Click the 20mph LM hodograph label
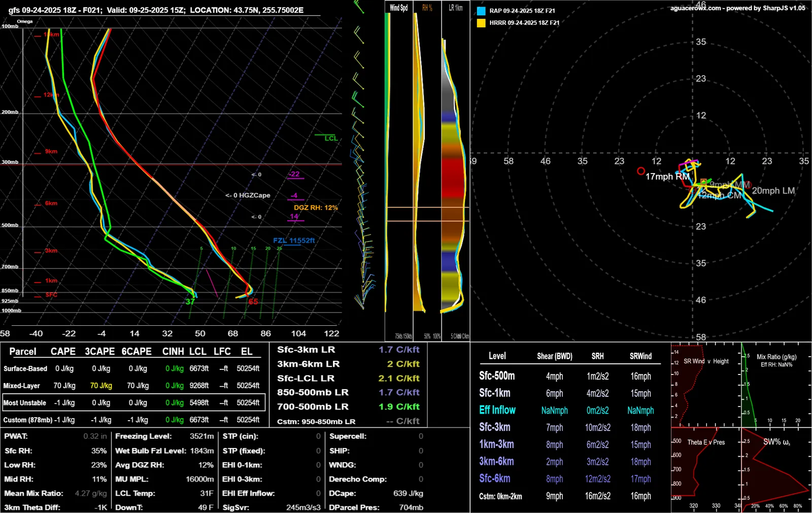 point(773,191)
